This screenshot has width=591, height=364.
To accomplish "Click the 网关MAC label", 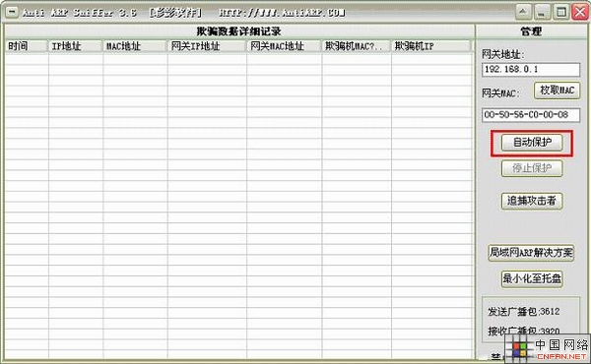I will pyautogui.click(x=500, y=93).
